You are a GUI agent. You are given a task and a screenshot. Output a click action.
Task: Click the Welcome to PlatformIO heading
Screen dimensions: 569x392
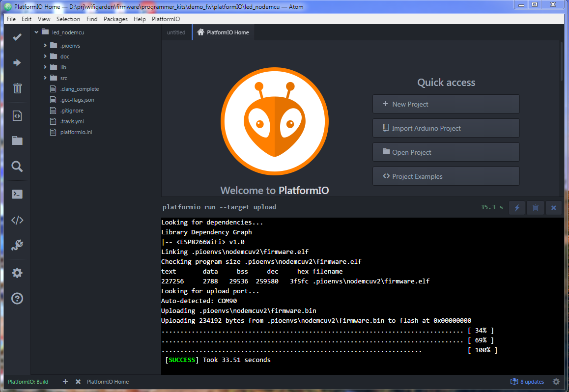pyautogui.click(x=274, y=191)
